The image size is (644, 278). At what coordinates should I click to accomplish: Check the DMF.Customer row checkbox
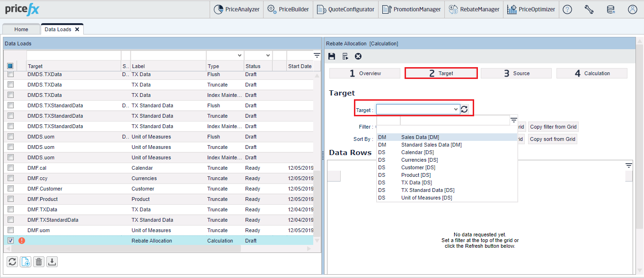(10, 189)
